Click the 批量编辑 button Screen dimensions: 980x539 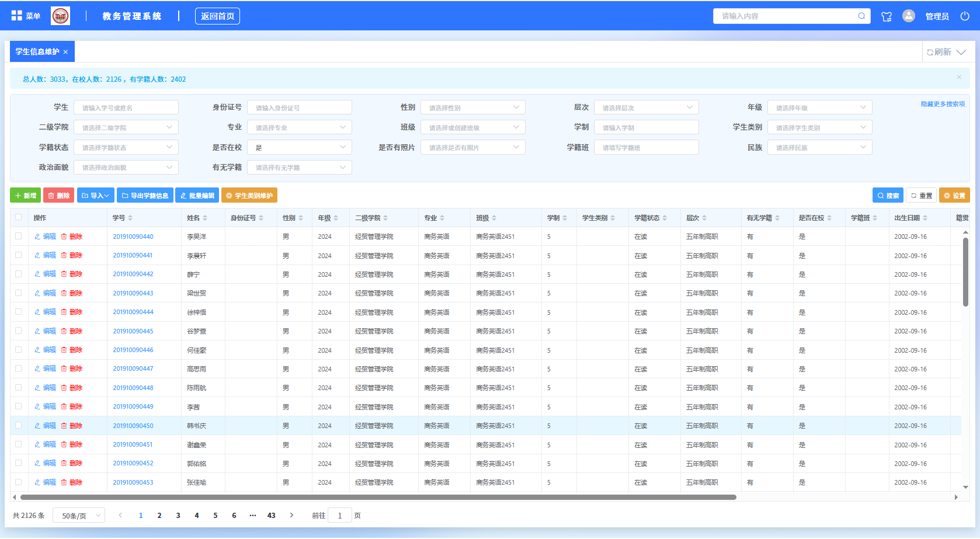tap(197, 196)
